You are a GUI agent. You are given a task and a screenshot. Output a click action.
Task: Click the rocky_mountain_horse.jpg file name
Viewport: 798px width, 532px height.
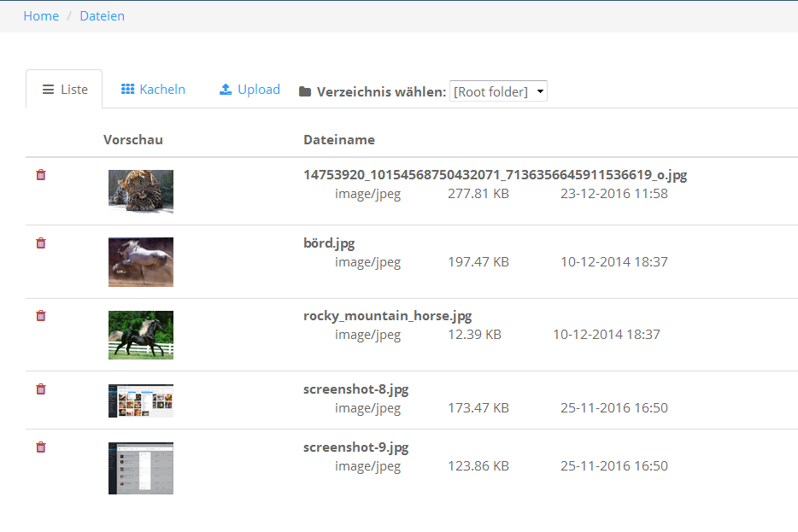click(387, 316)
